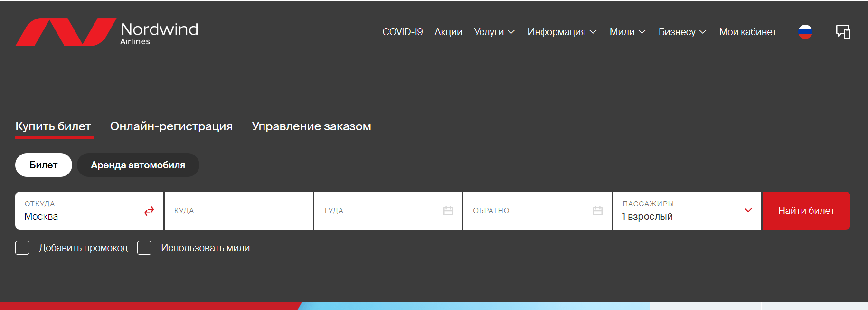Expand the Пассажиры chevron
This screenshot has width=868, height=310.
[x=748, y=210]
